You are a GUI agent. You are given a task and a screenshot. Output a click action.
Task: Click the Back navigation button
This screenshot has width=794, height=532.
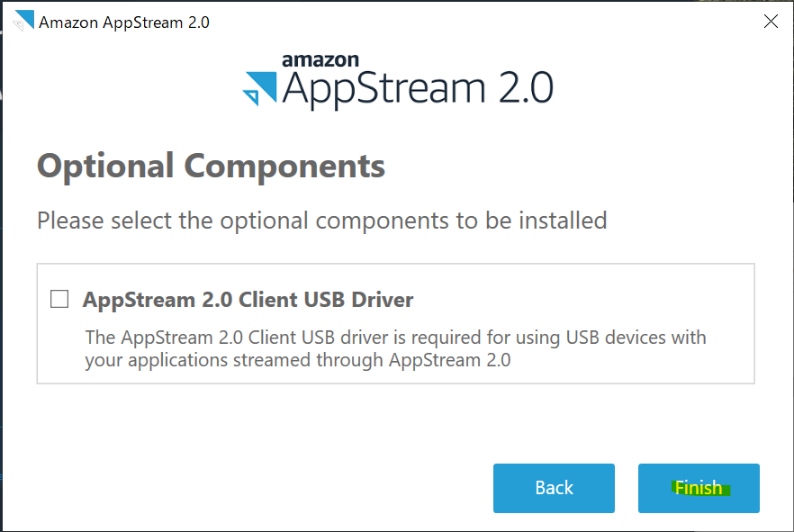coord(554,488)
